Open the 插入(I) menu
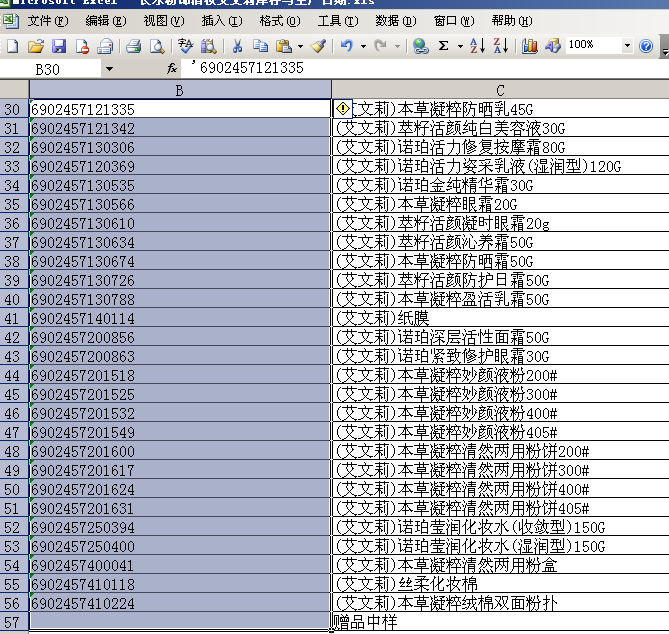This screenshot has height=634, width=669. click(221, 21)
